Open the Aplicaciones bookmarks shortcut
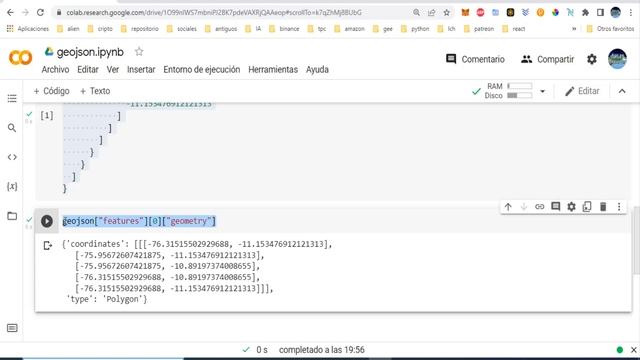 (28, 29)
